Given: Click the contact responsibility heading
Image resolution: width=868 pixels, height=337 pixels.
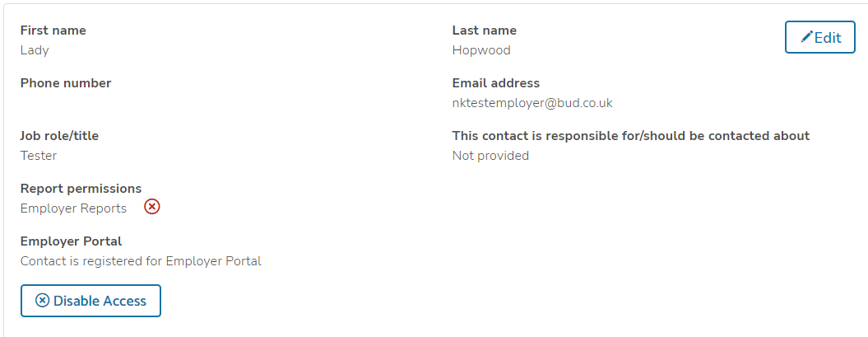Looking at the screenshot, I should (631, 136).
